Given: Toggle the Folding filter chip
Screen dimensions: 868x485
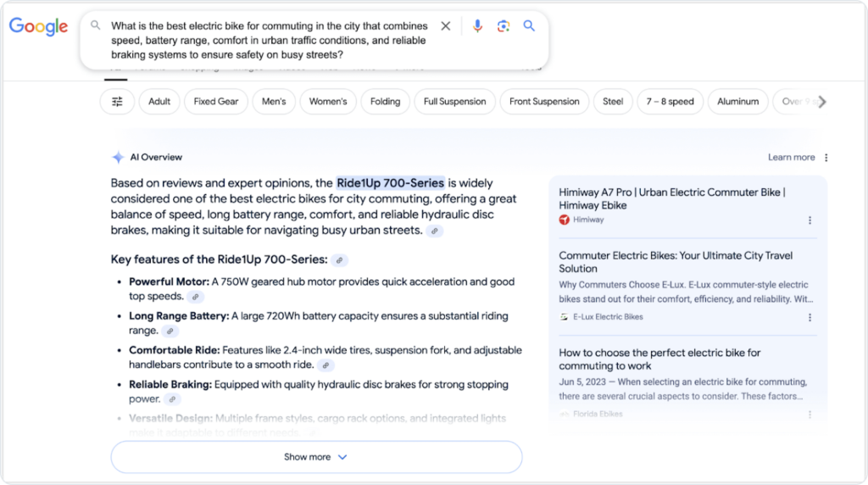Looking at the screenshot, I should click(x=385, y=102).
